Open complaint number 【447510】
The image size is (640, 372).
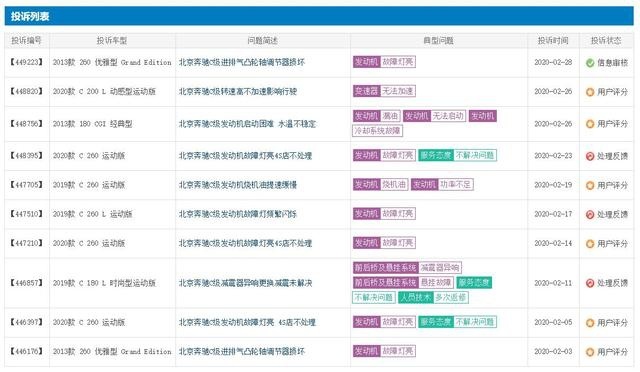[27, 214]
